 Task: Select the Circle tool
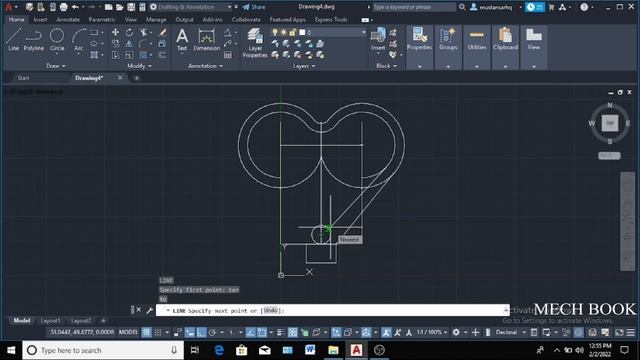coord(57,40)
